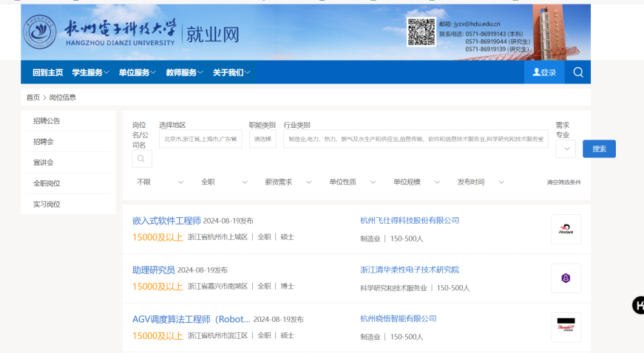The height and width of the screenshot is (353, 644).
Task: Click 浙江省嘉兴市南湖区 location text
Action: coord(217,287)
